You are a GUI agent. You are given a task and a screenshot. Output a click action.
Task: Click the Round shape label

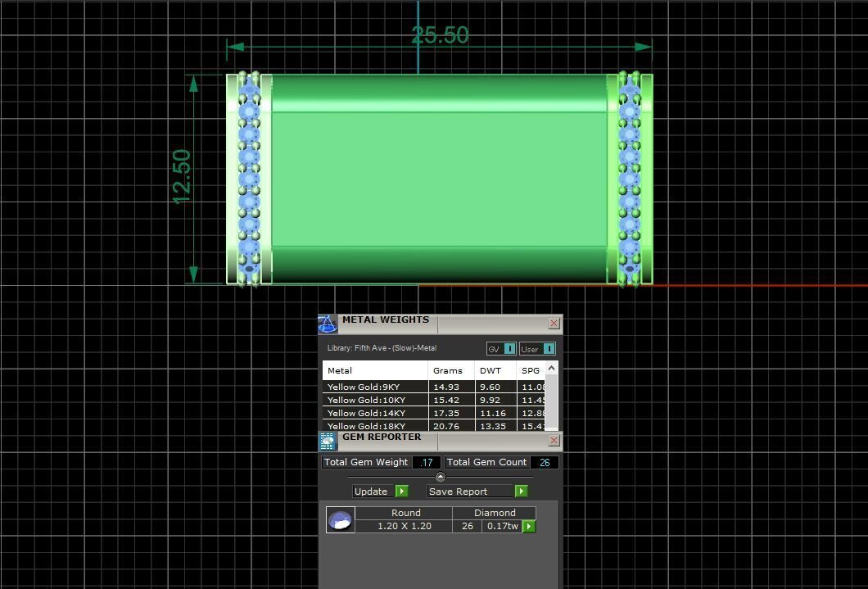(x=406, y=513)
